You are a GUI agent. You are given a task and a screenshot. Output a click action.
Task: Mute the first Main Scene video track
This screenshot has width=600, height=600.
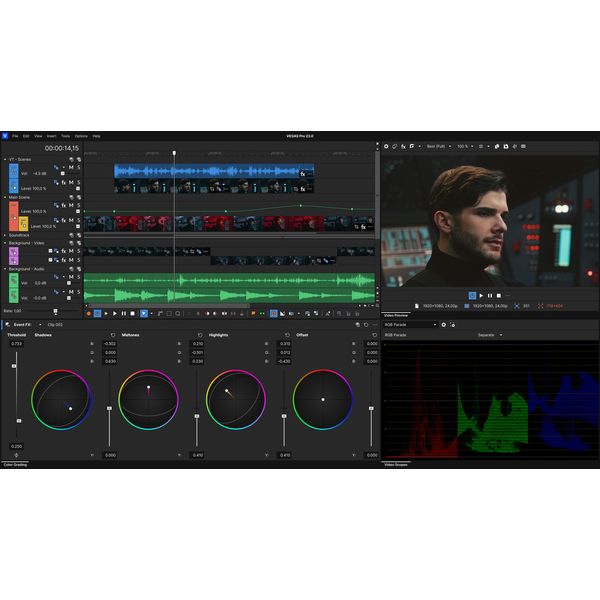(71, 205)
